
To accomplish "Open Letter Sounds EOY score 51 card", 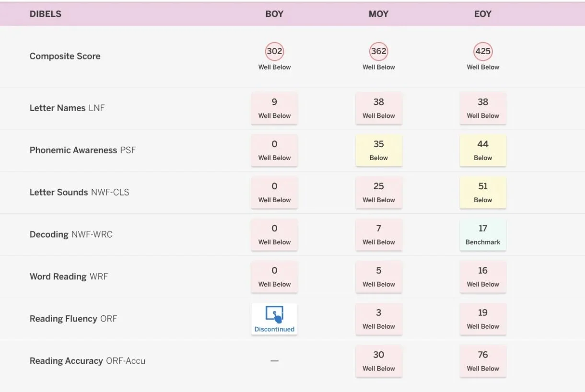I will (x=483, y=192).
